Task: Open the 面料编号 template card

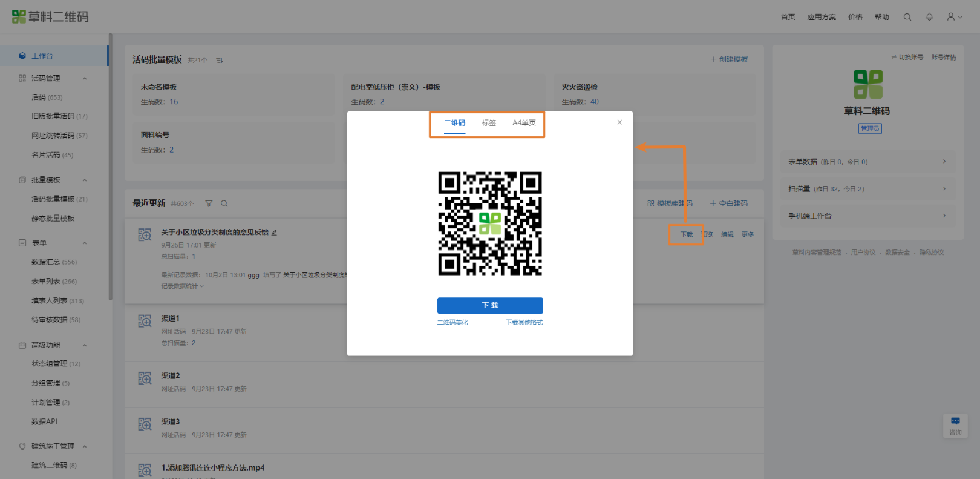Action: coord(234,142)
